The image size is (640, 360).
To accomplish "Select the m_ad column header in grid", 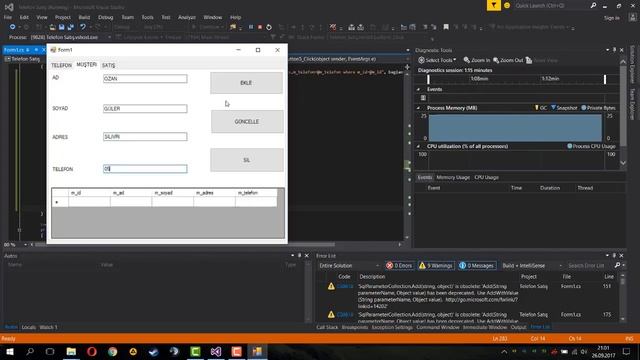I will (131, 193).
